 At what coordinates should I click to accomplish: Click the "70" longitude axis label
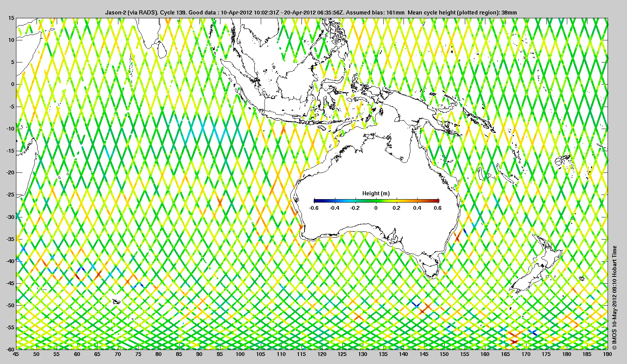(x=118, y=354)
